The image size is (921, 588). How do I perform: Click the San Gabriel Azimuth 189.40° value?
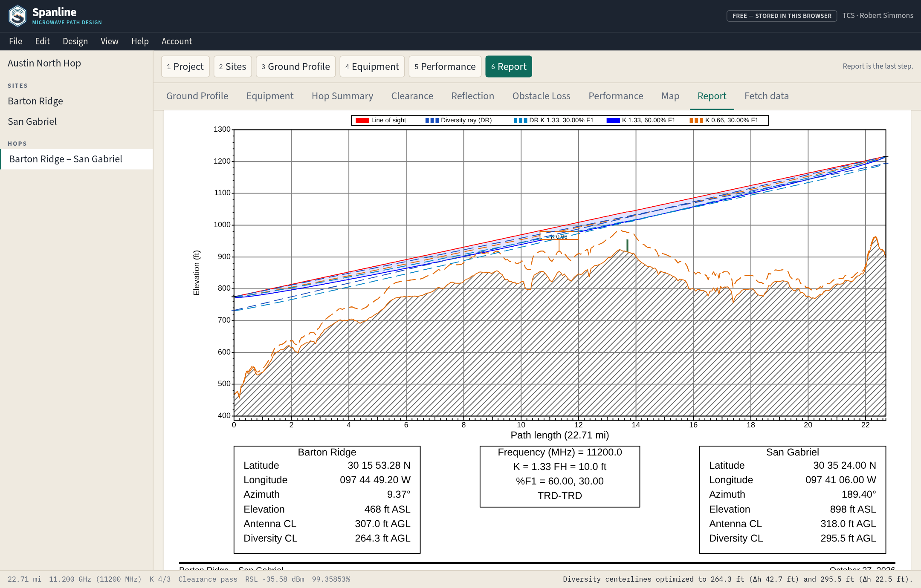859,495
